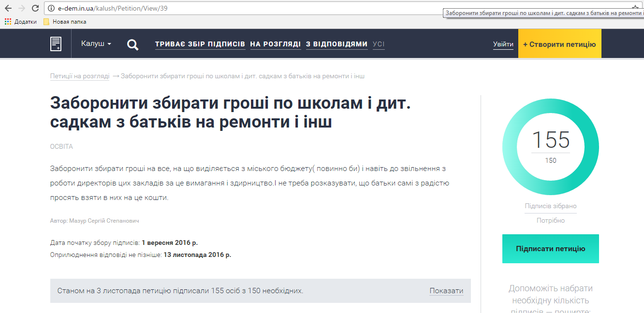Click the browser forward arrow
Screen dimensions: 644x313
[22, 8]
